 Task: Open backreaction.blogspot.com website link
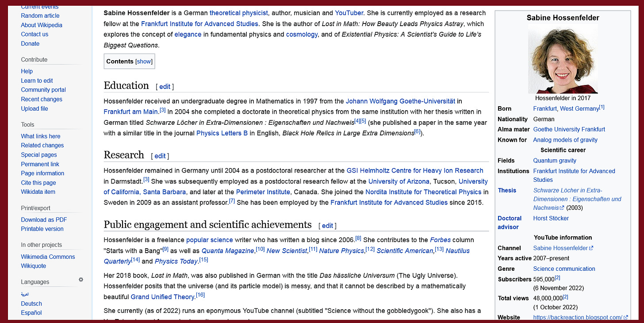click(x=578, y=317)
